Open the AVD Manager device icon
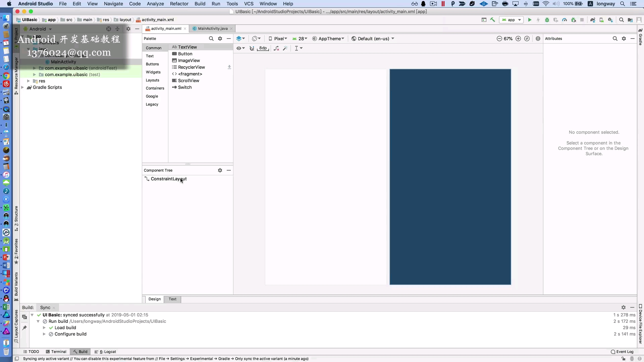 [x=601, y=20]
